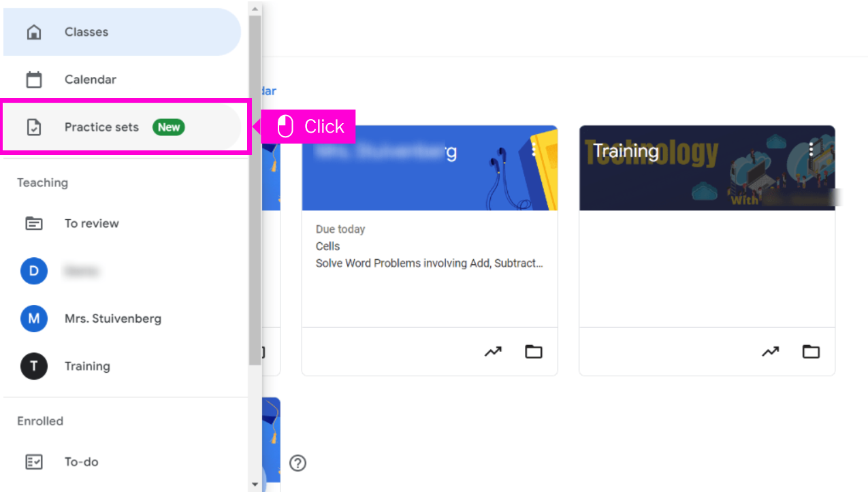This screenshot has height=494, width=868.
Task: Open three-dot menu on blue class card
Action: pos(534,150)
